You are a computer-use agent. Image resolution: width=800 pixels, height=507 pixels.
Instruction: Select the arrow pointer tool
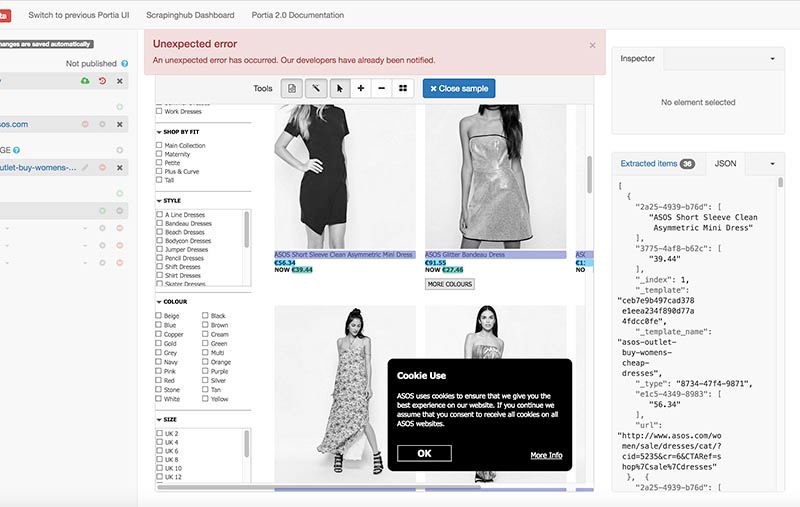(x=340, y=88)
